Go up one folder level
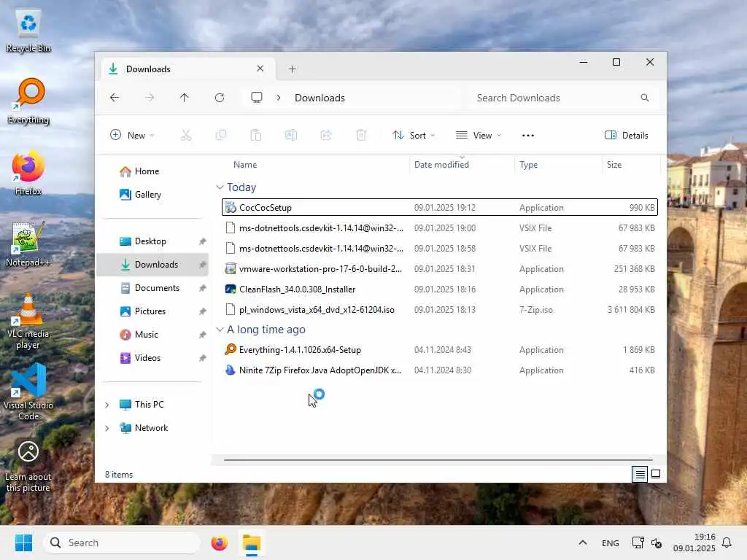 pos(185,98)
